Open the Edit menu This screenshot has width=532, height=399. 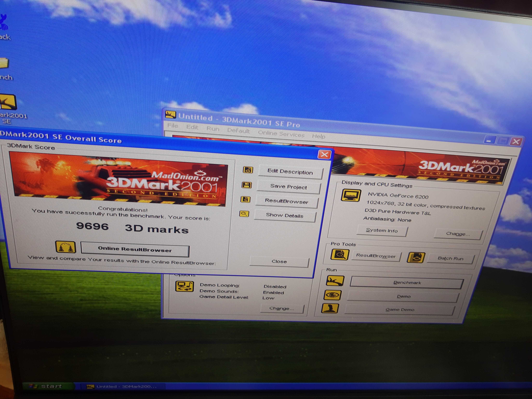coord(192,127)
